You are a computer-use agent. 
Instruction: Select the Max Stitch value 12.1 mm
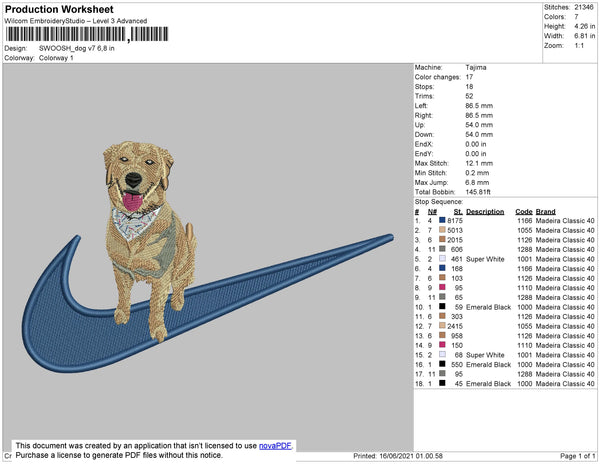click(x=479, y=163)
